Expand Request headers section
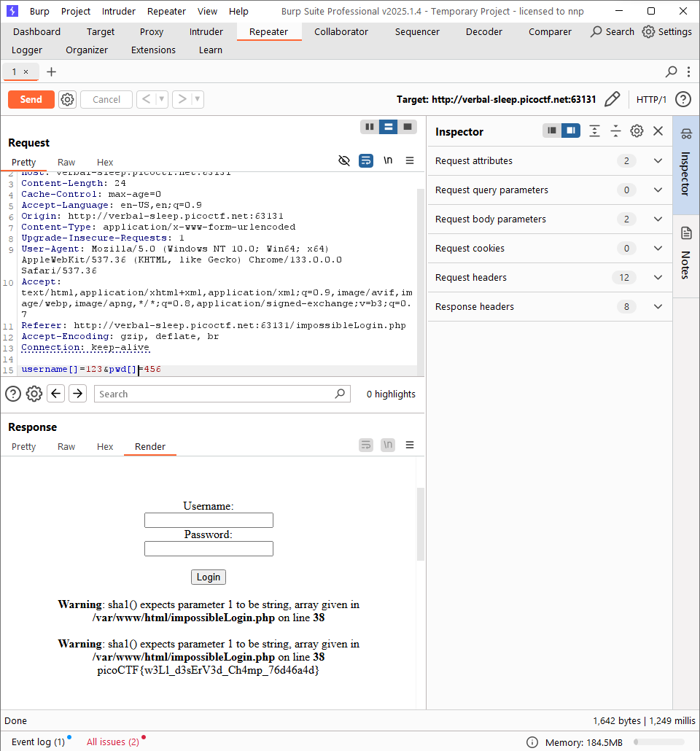Screen dimensions: 700x751 point(550,278)
